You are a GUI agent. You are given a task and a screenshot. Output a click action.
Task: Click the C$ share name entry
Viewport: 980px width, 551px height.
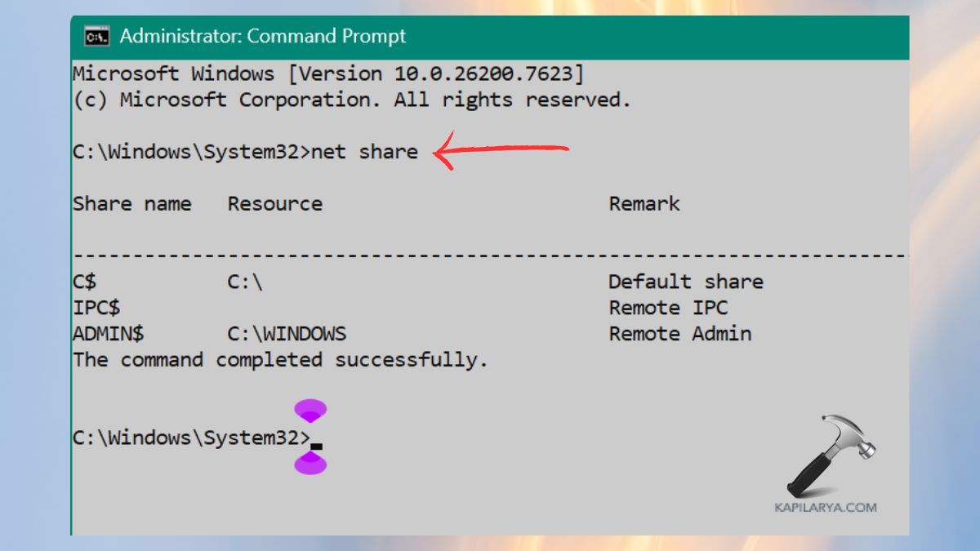pyautogui.click(x=86, y=281)
